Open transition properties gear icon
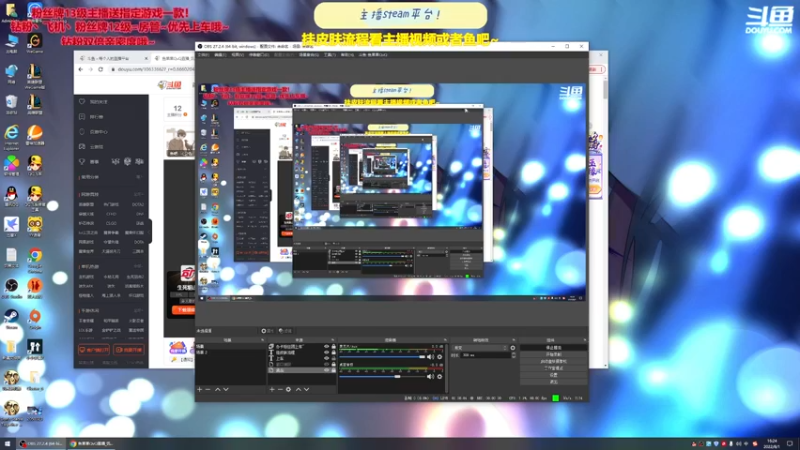Image resolution: width=800 pixels, height=450 pixels. click(513, 348)
